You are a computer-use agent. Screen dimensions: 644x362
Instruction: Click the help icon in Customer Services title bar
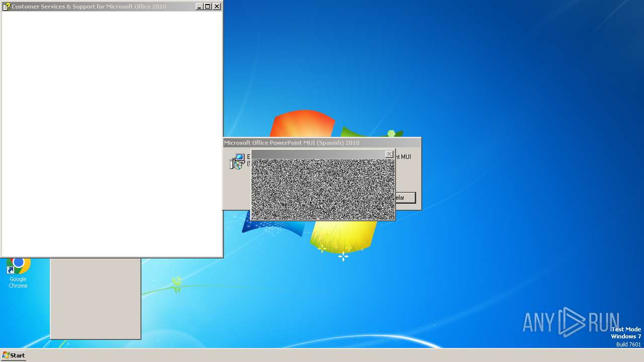tap(7, 7)
